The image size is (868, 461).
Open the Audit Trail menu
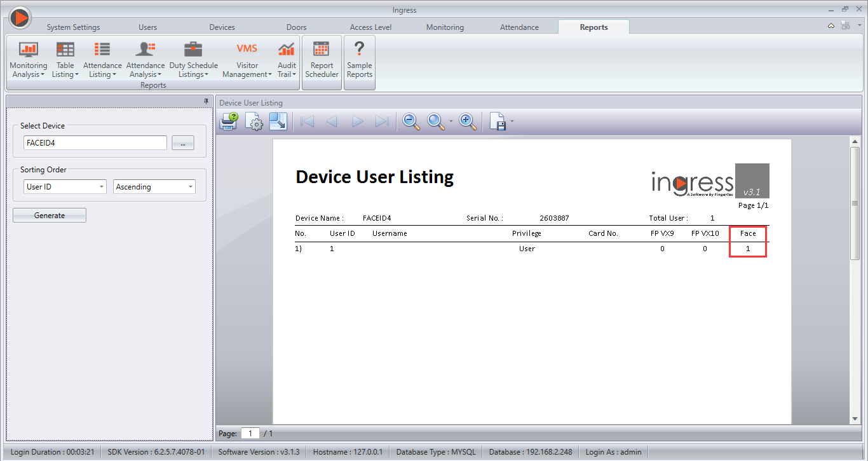[287, 60]
